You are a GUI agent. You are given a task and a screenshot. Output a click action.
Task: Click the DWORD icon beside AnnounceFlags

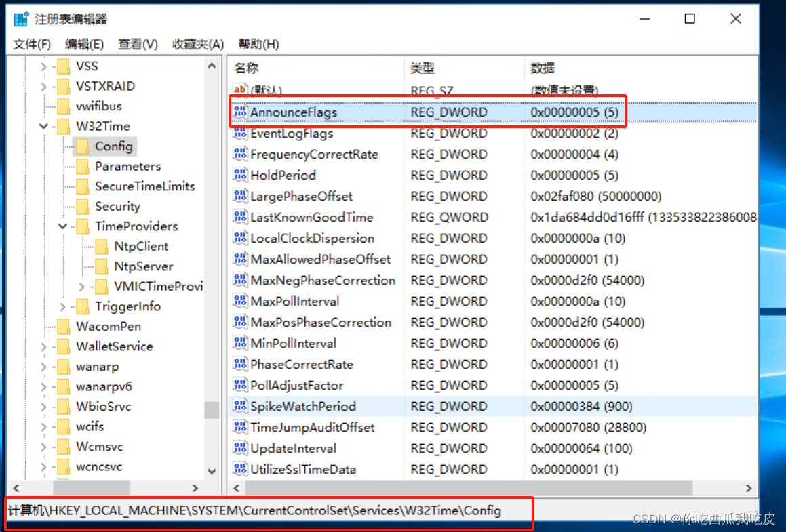tap(241, 112)
